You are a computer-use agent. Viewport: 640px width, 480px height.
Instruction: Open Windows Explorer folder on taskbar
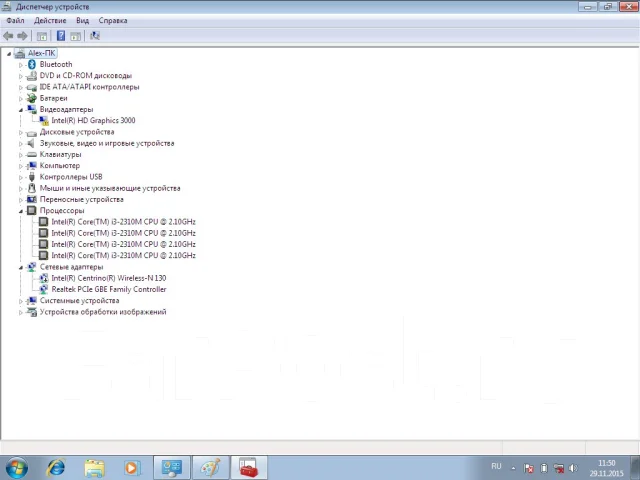(x=95, y=468)
